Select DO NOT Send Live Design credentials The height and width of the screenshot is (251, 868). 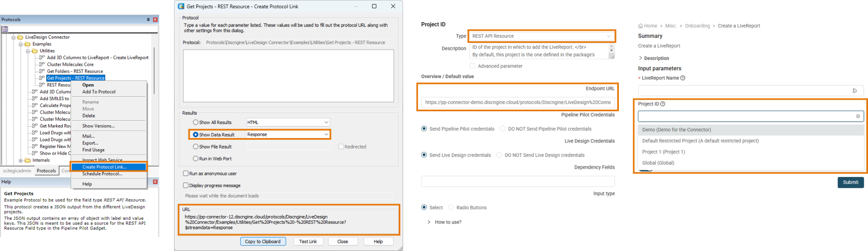pos(499,155)
